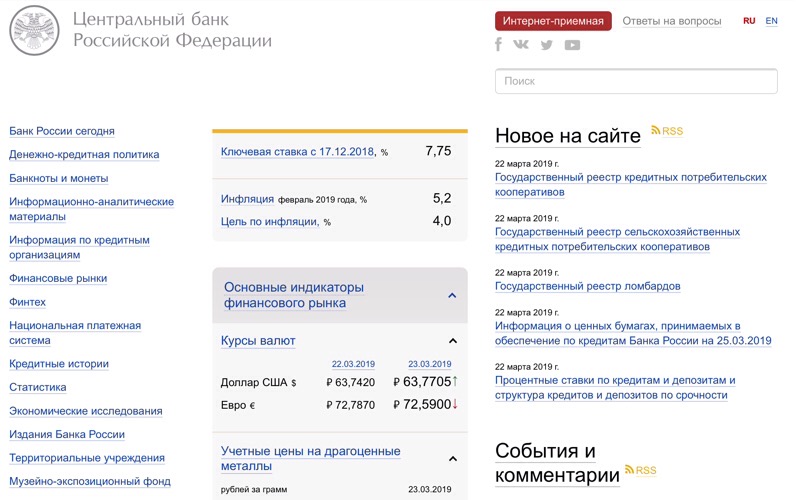Open the Facebook social icon

pyautogui.click(x=498, y=45)
